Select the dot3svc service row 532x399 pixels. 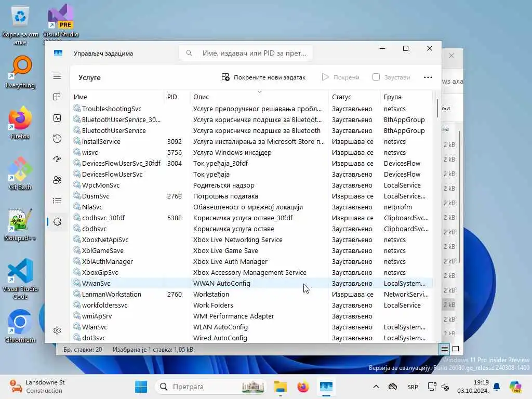coord(252,338)
